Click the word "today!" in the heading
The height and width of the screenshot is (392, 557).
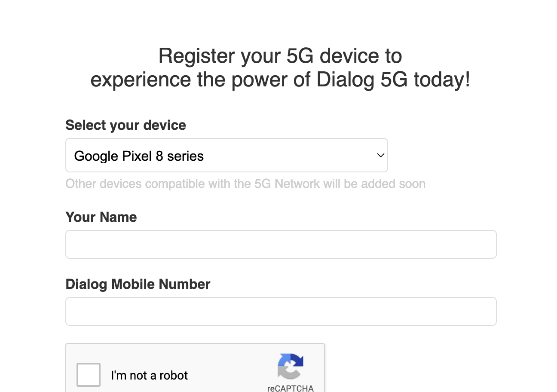point(442,80)
